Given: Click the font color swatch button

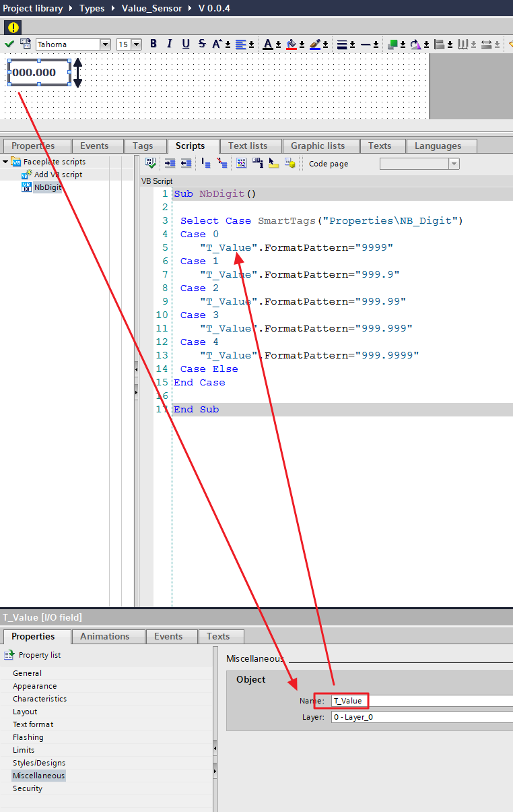Looking at the screenshot, I should (268, 44).
